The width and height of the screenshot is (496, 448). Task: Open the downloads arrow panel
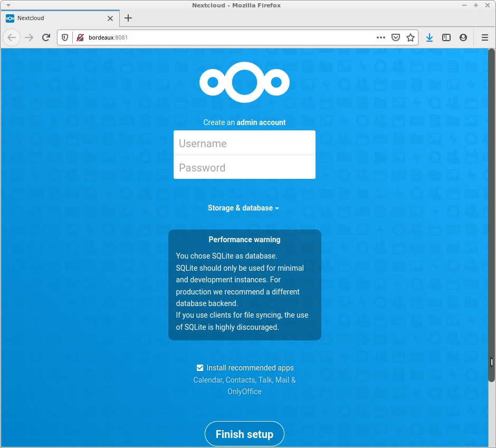tap(430, 37)
